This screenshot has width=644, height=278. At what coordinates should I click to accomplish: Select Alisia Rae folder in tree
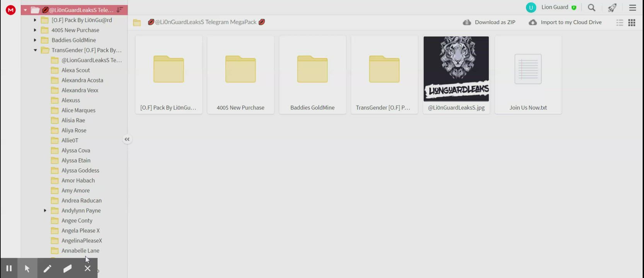click(x=73, y=120)
